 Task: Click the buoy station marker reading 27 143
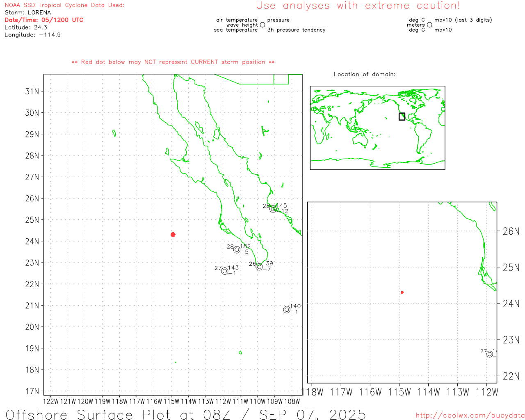click(x=225, y=271)
